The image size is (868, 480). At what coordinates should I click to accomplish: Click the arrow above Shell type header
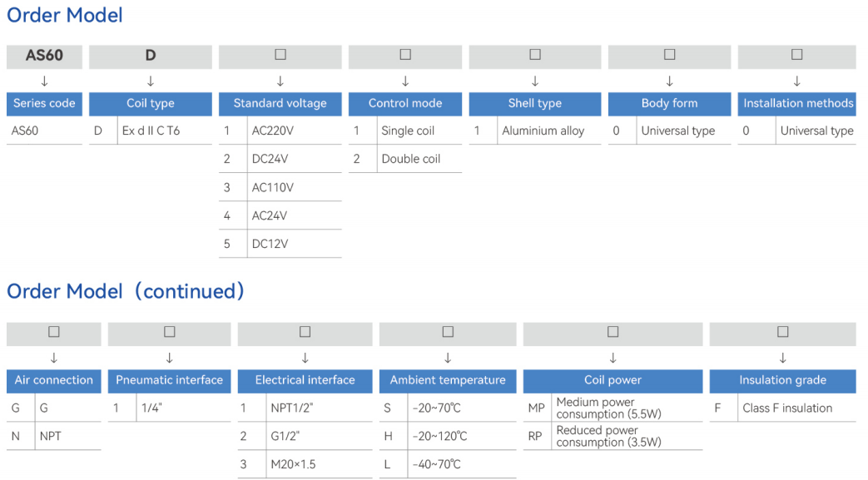pyautogui.click(x=535, y=82)
